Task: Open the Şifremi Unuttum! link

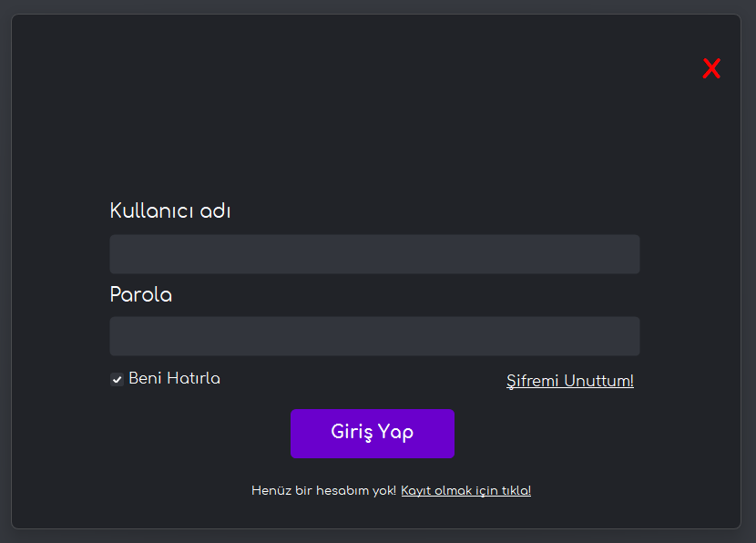Action: click(x=569, y=381)
